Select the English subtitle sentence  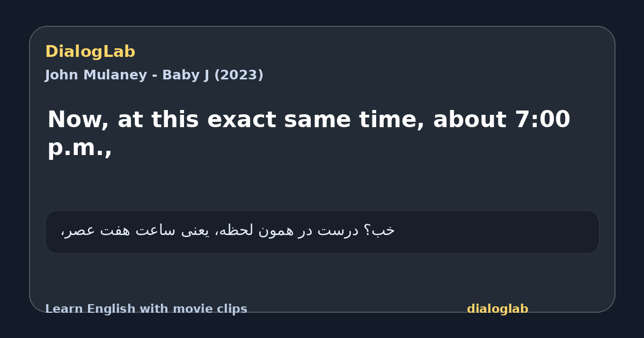point(309,133)
